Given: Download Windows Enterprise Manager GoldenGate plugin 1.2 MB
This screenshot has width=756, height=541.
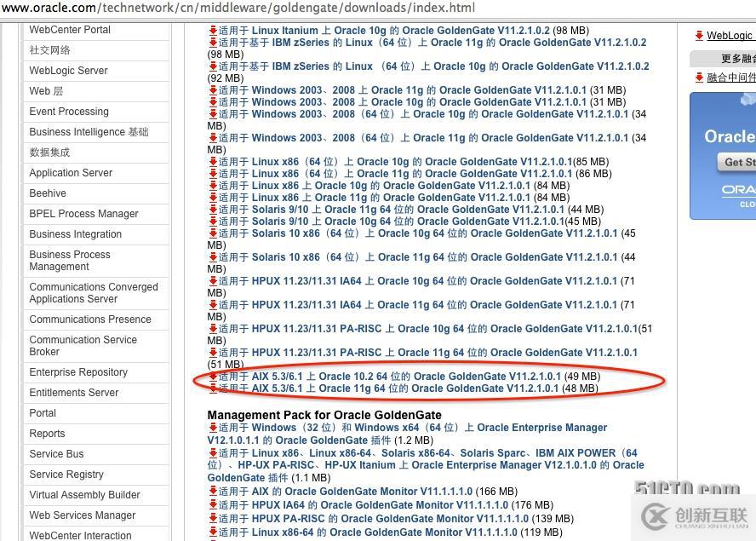Looking at the screenshot, I should coord(408,434).
